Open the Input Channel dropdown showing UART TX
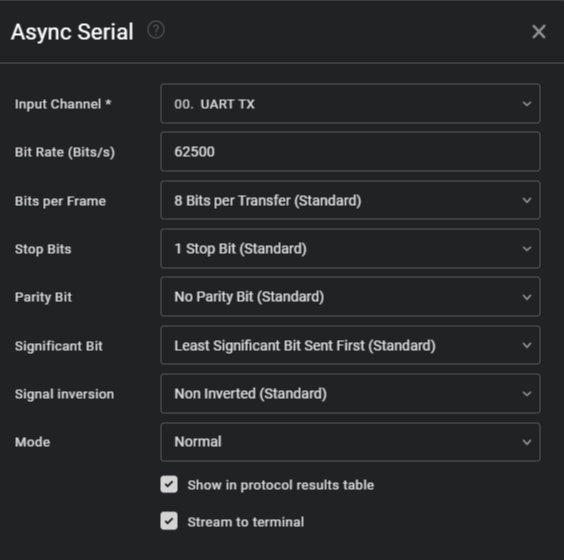The height and width of the screenshot is (560, 564). (x=350, y=104)
